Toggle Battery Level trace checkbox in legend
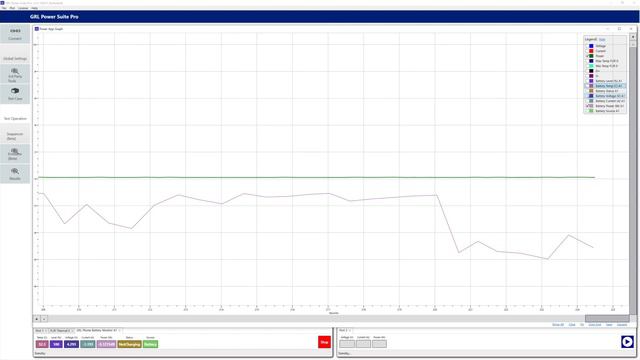Screen dimensions: 640x360 (587, 81)
